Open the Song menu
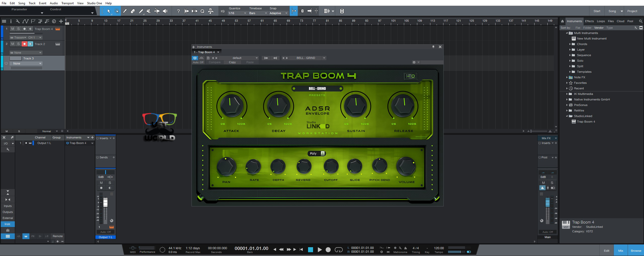This screenshot has height=256, width=644. [x=21, y=3]
